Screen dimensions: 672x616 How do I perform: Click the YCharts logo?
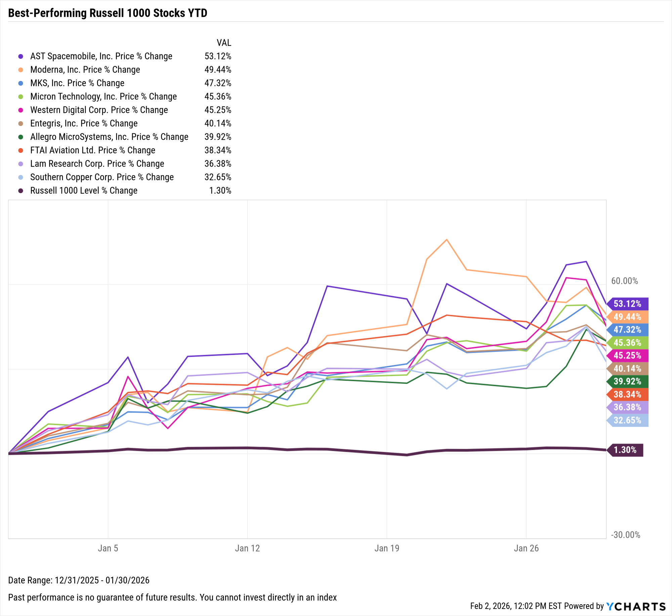636,606
